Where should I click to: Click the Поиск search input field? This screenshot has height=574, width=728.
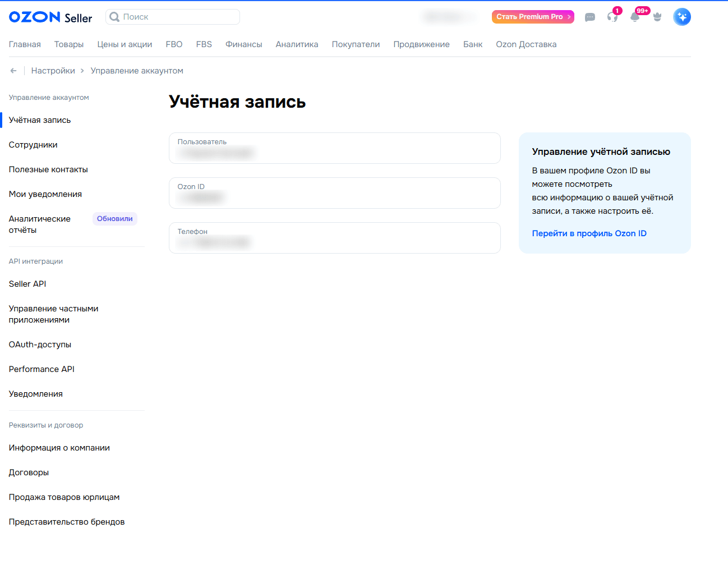coord(173,17)
